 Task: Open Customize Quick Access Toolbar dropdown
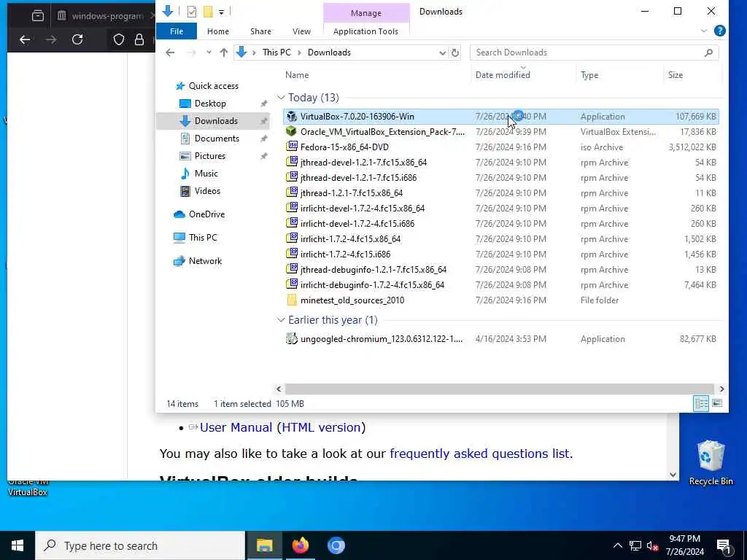pyautogui.click(x=222, y=12)
